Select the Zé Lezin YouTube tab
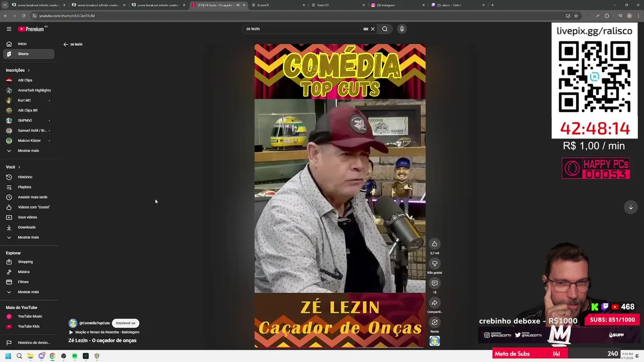The image size is (644, 362). tap(218, 5)
